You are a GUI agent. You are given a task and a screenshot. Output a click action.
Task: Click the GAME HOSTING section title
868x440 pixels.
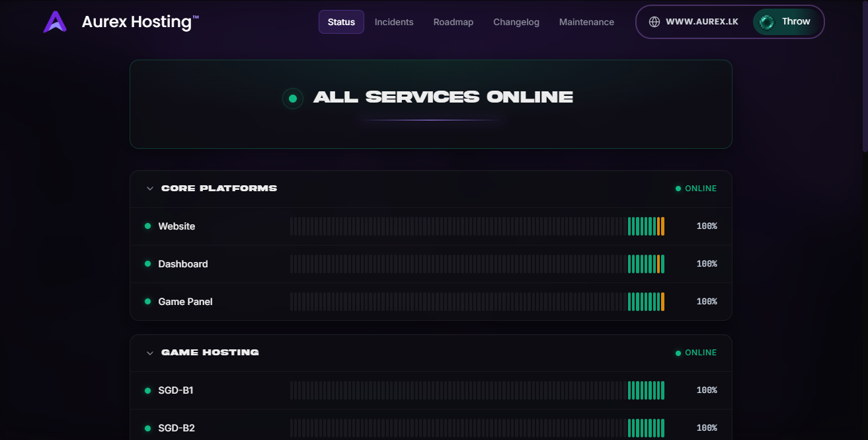click(210, 353)
